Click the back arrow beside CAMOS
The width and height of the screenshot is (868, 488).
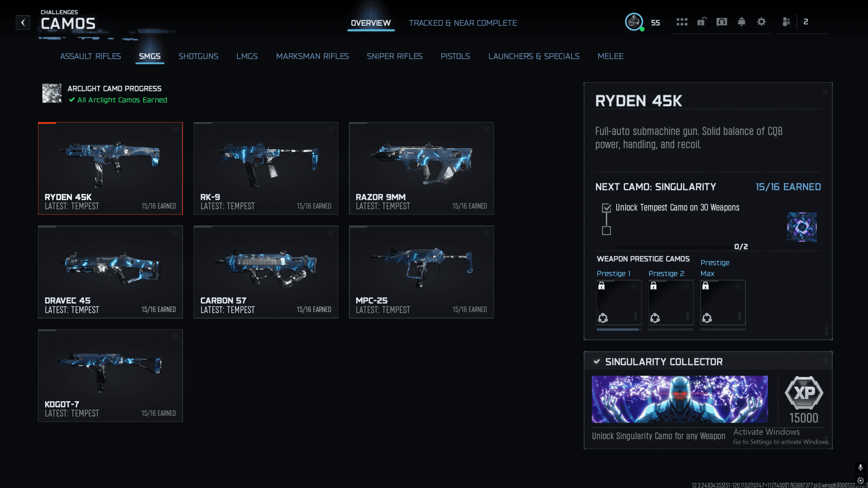(23, 23)
